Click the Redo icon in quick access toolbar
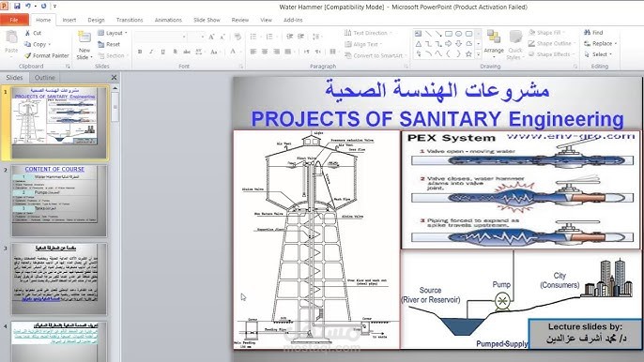 tap(43, 7)
